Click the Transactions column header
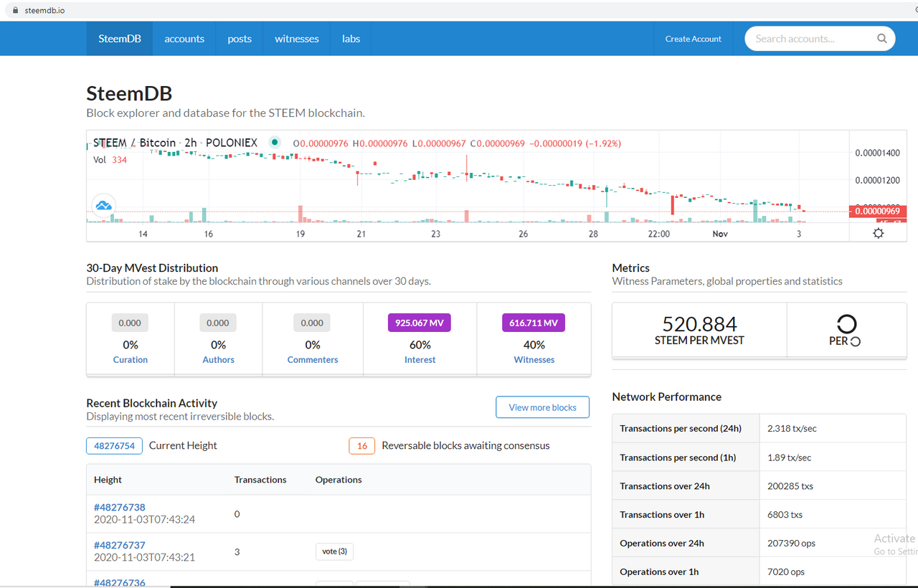The image size is (918, 588). 260,480
